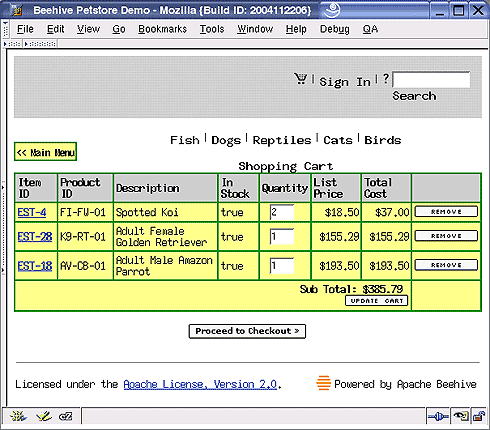This screenshot has height=430, width=490.
Task: Open the Go menu
Action: tap(119, 29)
